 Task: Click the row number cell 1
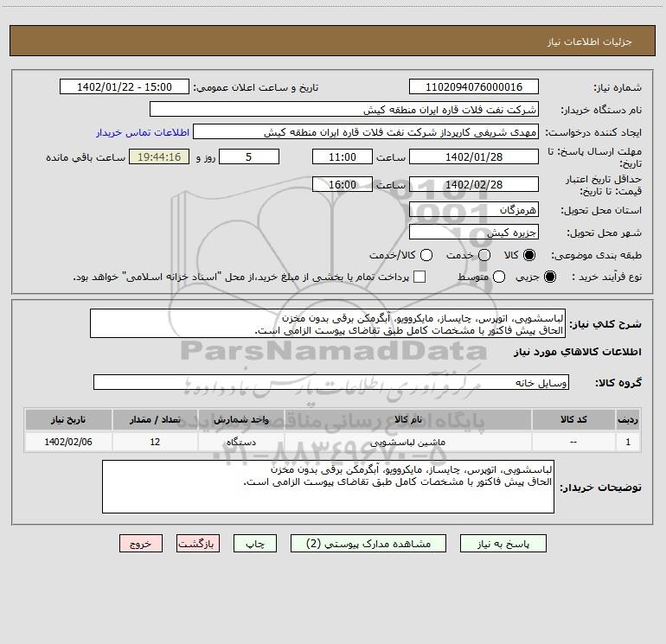click(628, 442)
